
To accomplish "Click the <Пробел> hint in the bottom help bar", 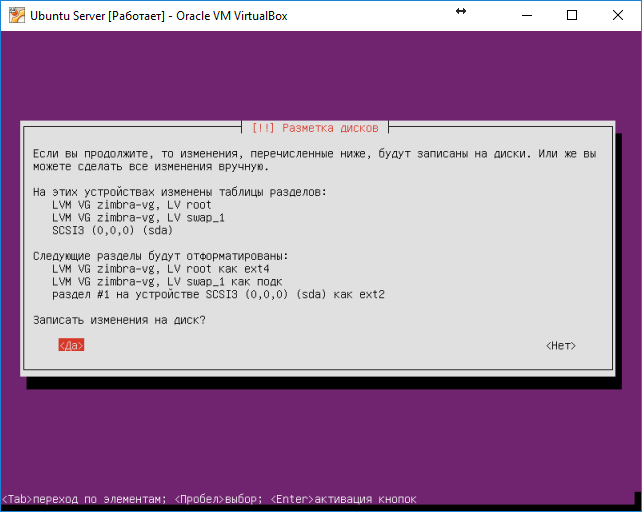I will click(200, 499).
